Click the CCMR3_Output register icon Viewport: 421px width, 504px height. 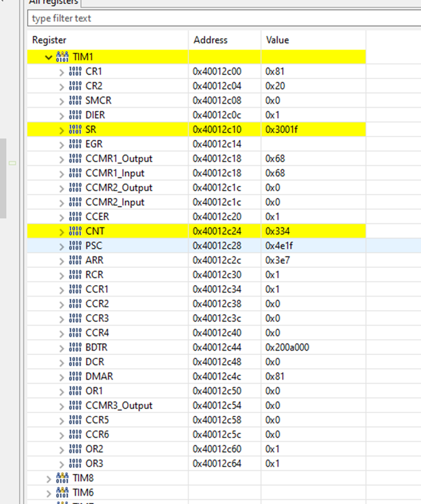(x=75, y=405)
